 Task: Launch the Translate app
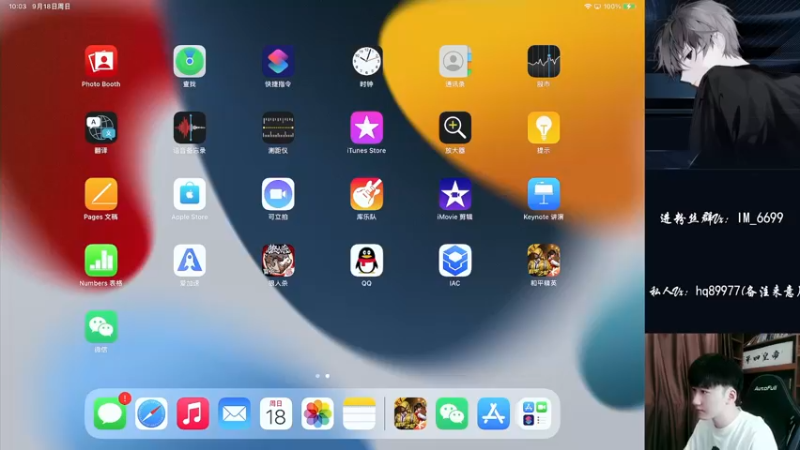point(101,128)
